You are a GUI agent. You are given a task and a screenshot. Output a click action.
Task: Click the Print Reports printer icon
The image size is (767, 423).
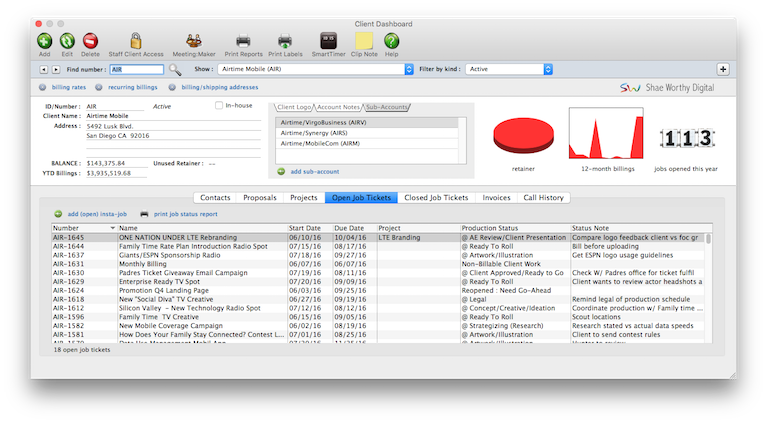click(x=243, y=41)
